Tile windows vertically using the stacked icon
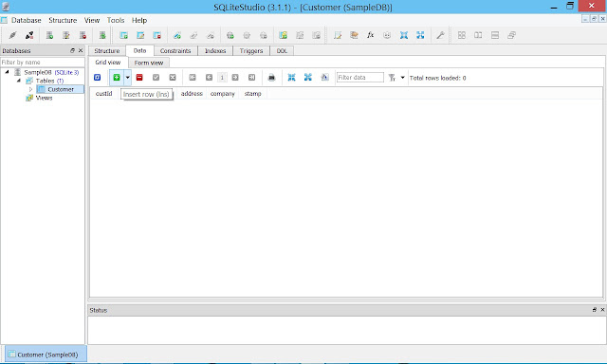The image size is (607, 364). pos(495,35)
